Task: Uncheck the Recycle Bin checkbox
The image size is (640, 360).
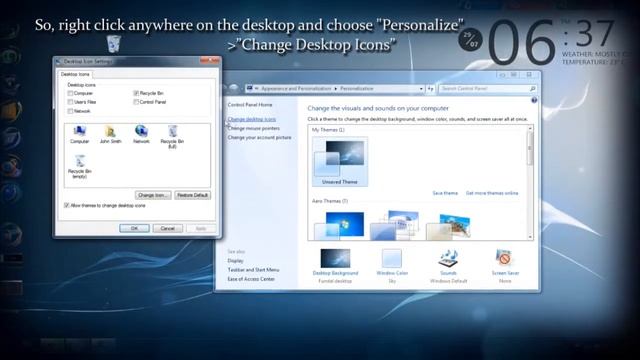Action: pyautogui.click(x=136, y=93)
